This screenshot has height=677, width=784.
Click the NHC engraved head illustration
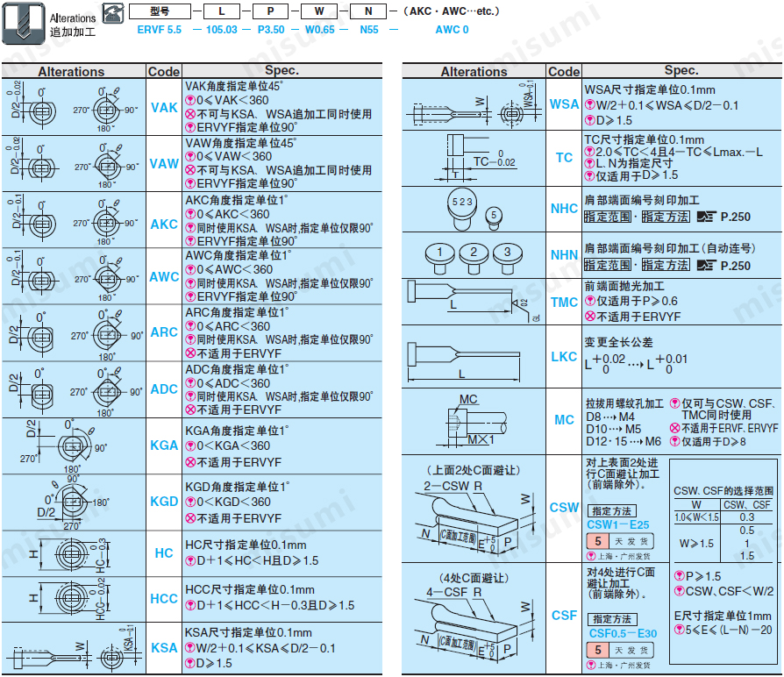pos(474,209)
